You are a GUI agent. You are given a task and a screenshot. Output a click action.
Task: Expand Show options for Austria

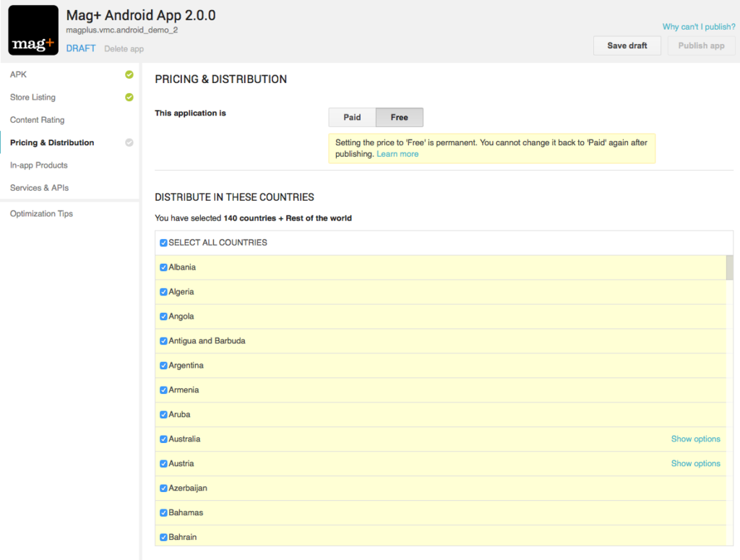click(696, 463)
